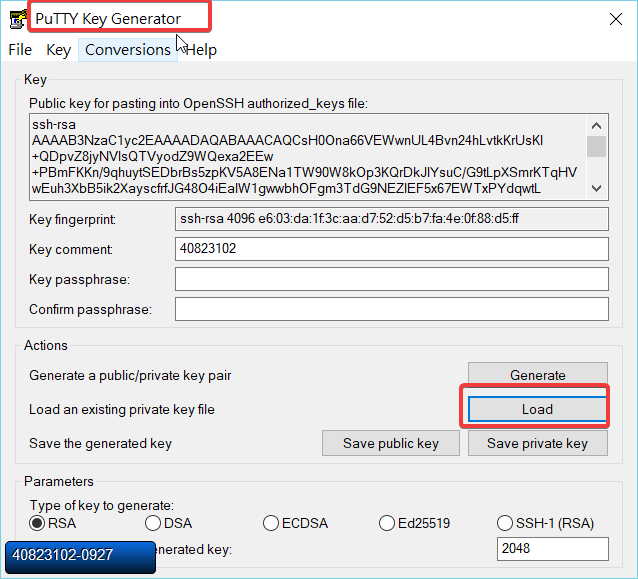
Task: Click the public key scrollbar thumb
Action: coord(596,146)
